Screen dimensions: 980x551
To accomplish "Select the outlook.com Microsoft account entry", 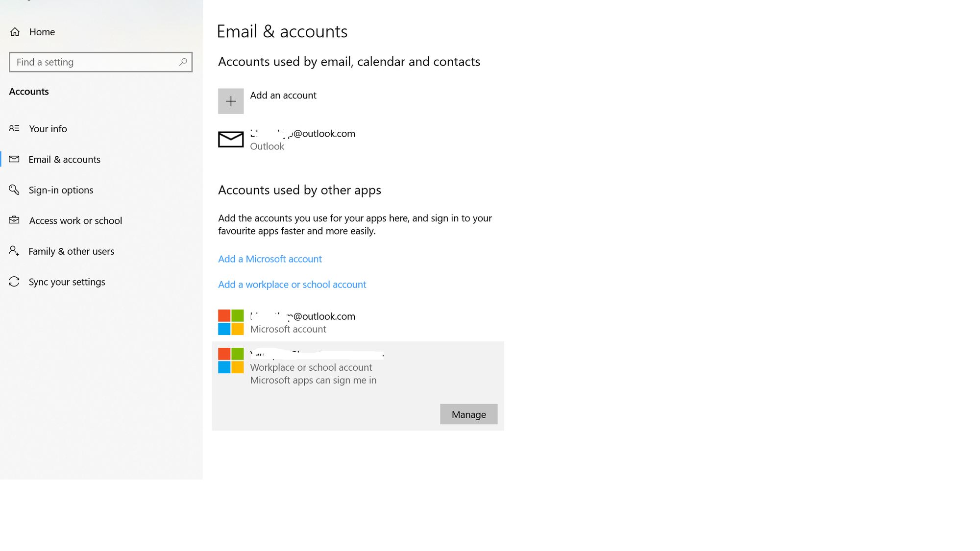I will [358, 322].
